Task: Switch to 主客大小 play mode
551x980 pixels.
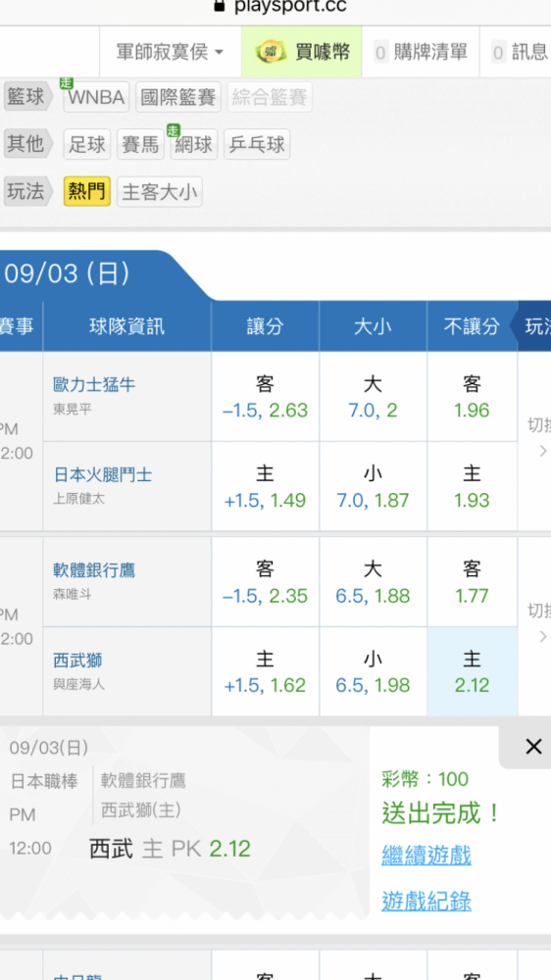Action: (160, 191)
